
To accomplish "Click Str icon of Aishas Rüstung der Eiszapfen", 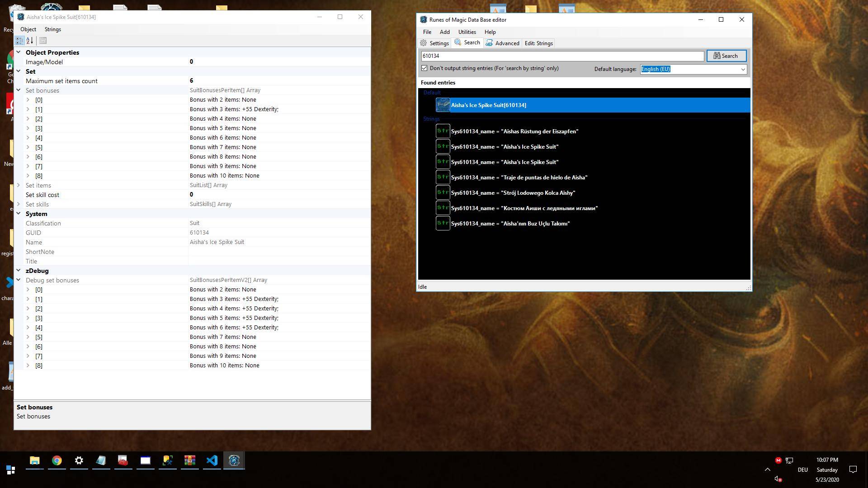I will click(x=443, y=131).
